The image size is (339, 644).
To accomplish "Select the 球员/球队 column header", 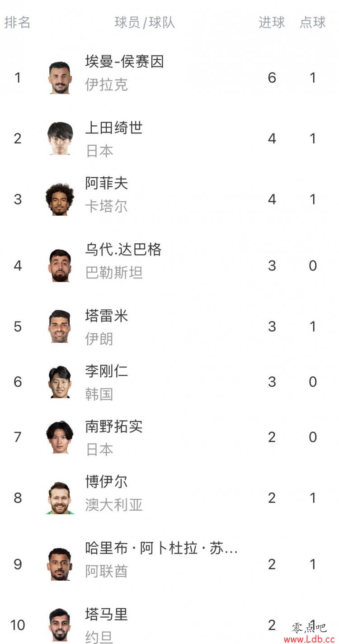I will [145, 23].
